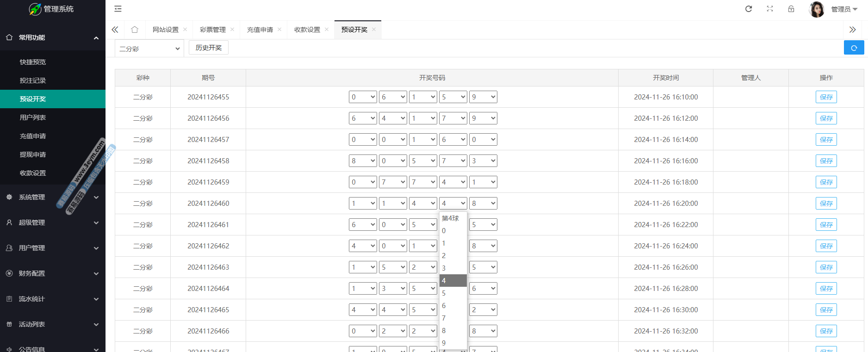Click the home tab icon
The height and width of the screenshot is (352, 868).
(135, 30)
